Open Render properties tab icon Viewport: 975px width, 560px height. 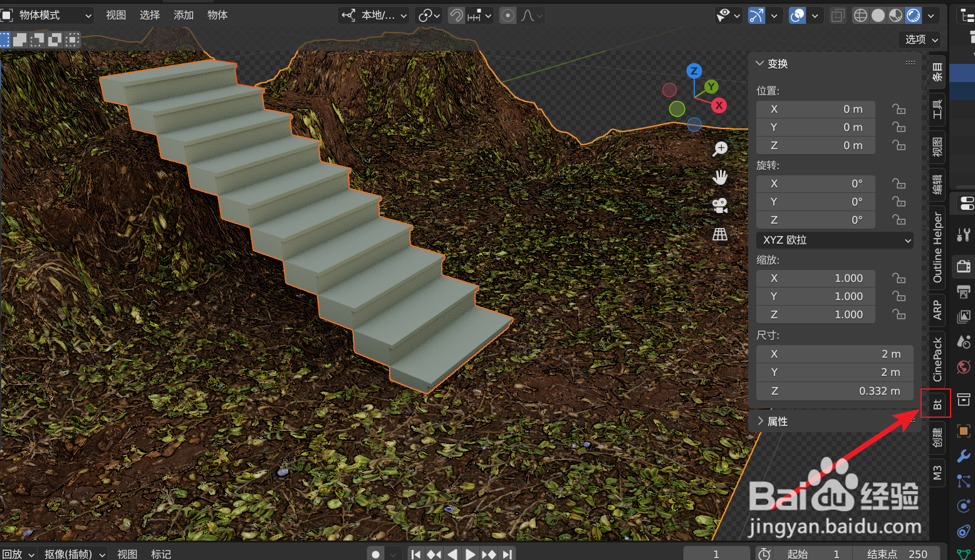[964, 267]
